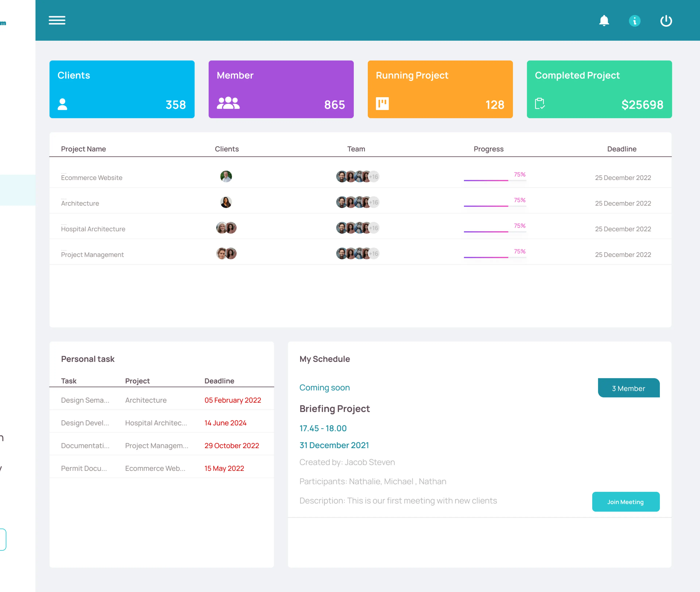Click the 15 May 2022 deadline

[x=224, y=468]
